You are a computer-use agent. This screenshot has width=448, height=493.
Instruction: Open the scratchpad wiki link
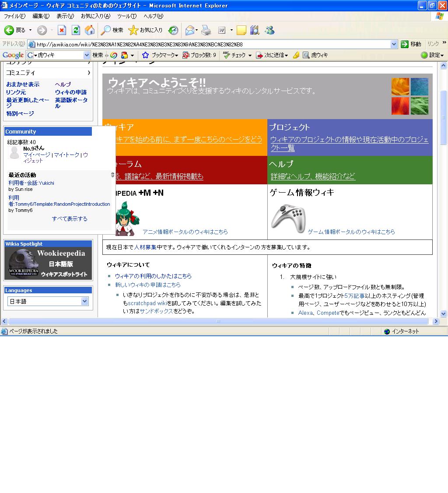[x=147, y=303]
